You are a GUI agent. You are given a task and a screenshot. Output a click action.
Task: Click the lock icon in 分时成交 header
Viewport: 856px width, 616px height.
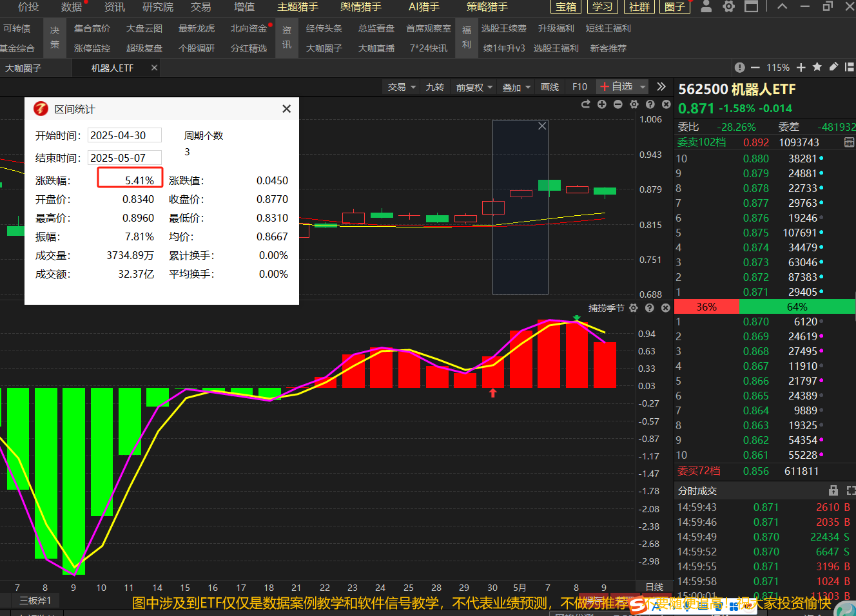833,490
